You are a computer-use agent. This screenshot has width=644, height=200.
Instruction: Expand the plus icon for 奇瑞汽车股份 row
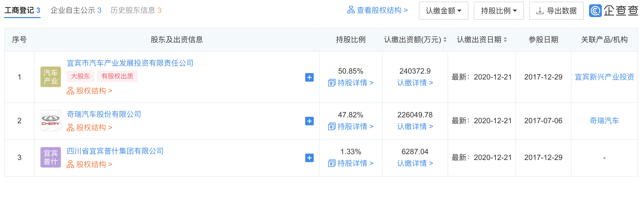(x=309, y=121)
